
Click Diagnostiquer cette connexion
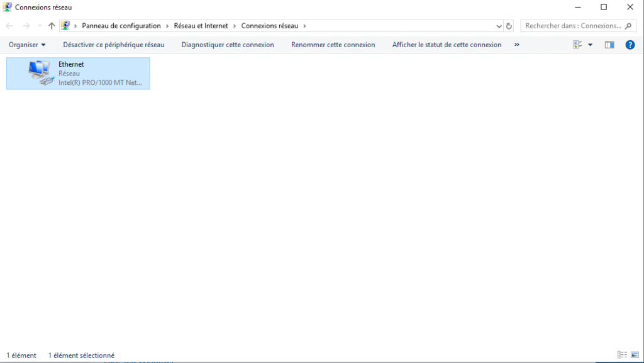(x=228, y=45)
